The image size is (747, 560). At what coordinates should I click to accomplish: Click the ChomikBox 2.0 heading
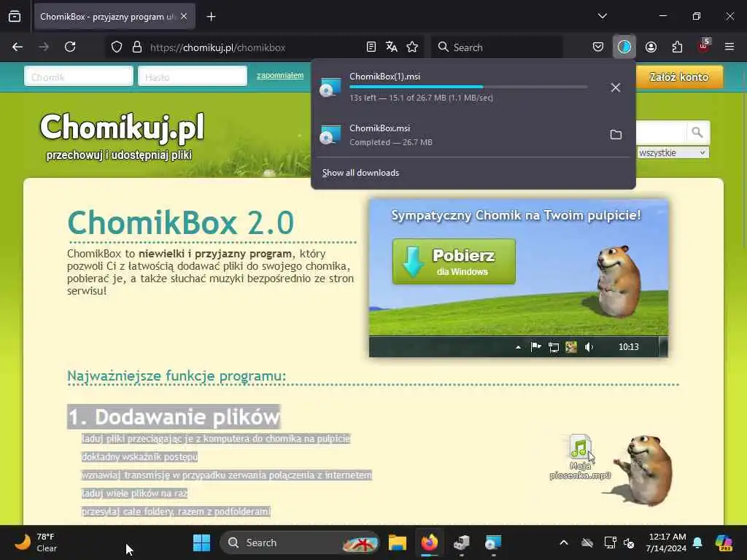click(181, 222)
